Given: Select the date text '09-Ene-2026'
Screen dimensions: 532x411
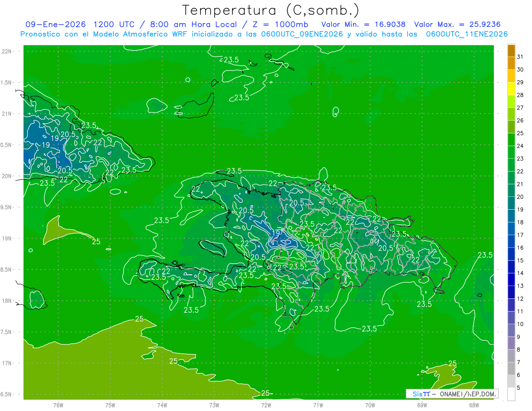Looking at the screenshot, I should click(55, 24).
